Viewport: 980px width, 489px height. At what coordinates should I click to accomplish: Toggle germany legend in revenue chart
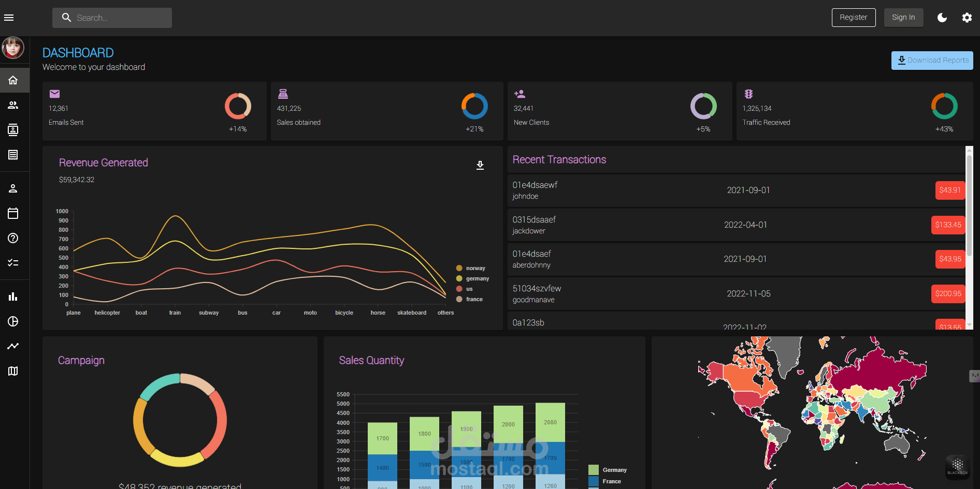[x=472, y=278]
